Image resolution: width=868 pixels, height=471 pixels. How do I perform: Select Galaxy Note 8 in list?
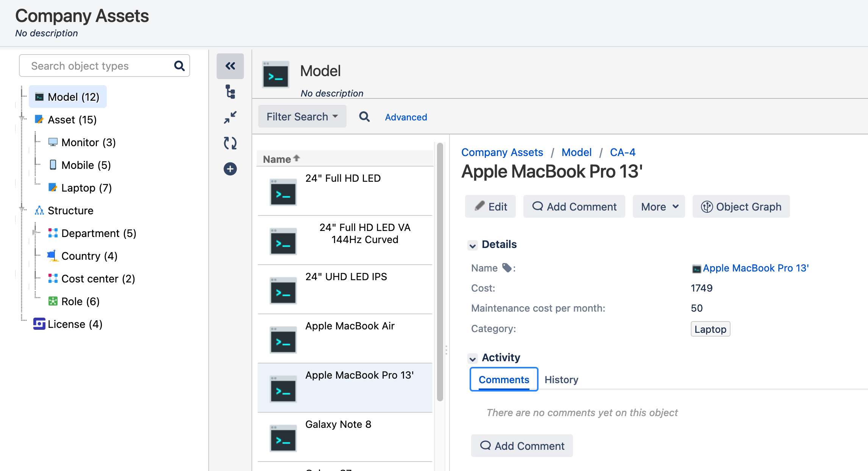point(345,437)
